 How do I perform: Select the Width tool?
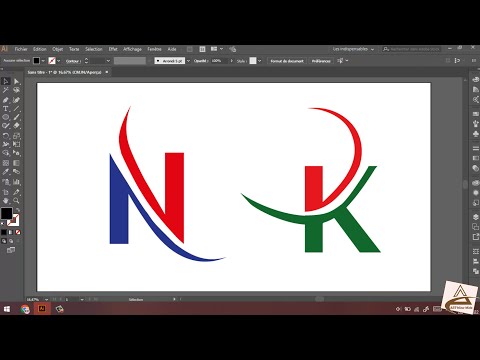click(6, 144)
